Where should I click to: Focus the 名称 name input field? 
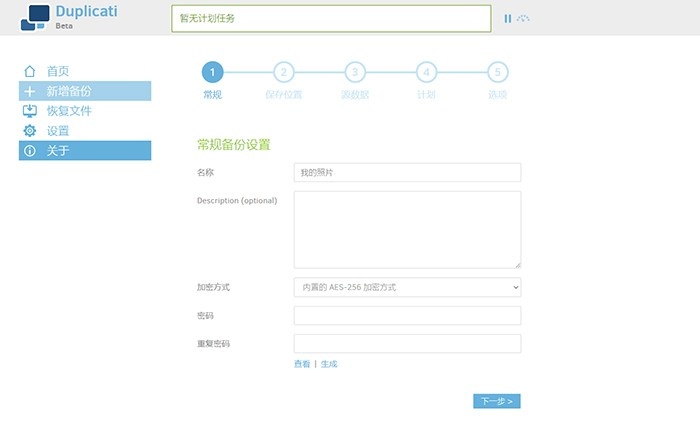(x=407, y=172)
